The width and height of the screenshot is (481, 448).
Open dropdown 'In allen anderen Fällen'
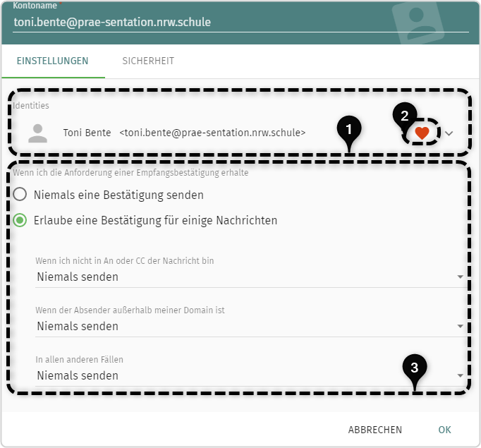(250, 375)
